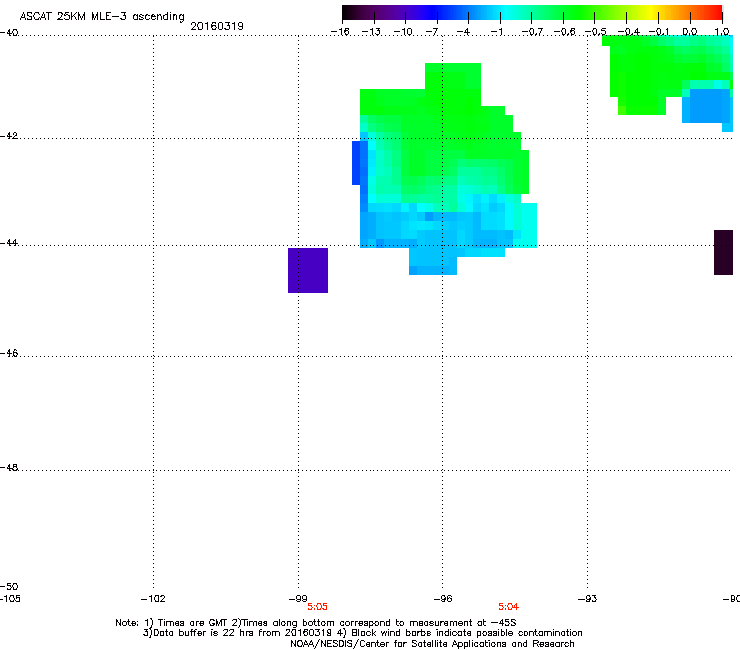Select the -0.5 label on the color scale
This screenshot has width=740, height=650.
(596, 32)
